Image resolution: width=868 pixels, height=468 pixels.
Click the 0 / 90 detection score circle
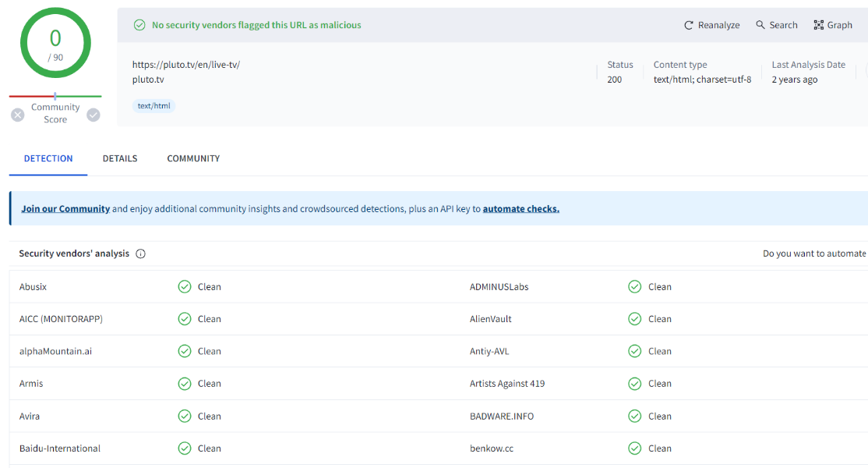point(55,43)
